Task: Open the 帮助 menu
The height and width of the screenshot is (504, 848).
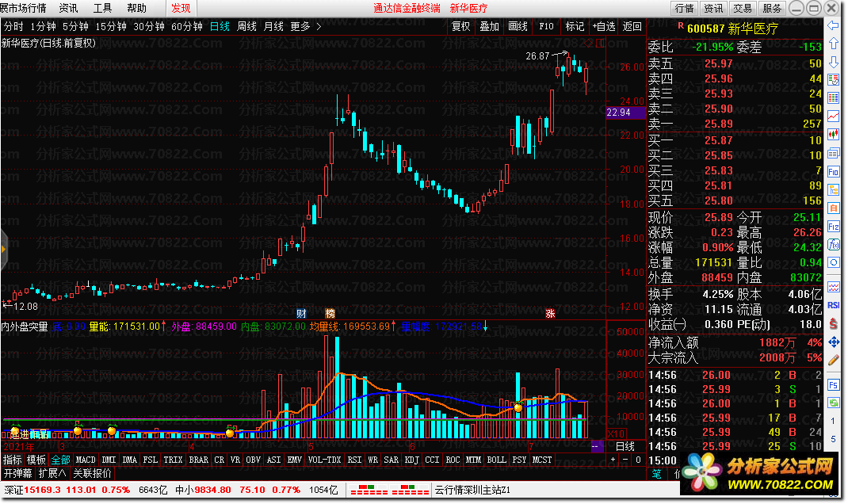Action: point(137,8)
